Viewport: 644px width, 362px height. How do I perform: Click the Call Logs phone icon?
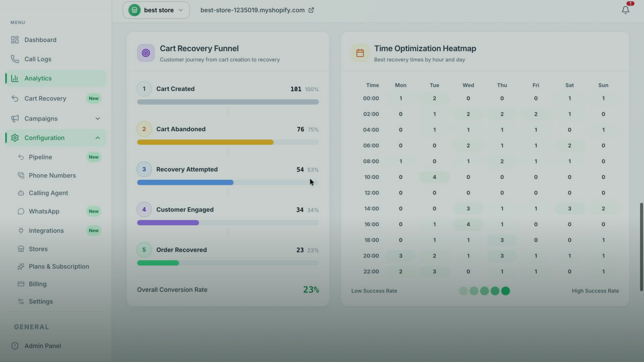pos(15,59)
